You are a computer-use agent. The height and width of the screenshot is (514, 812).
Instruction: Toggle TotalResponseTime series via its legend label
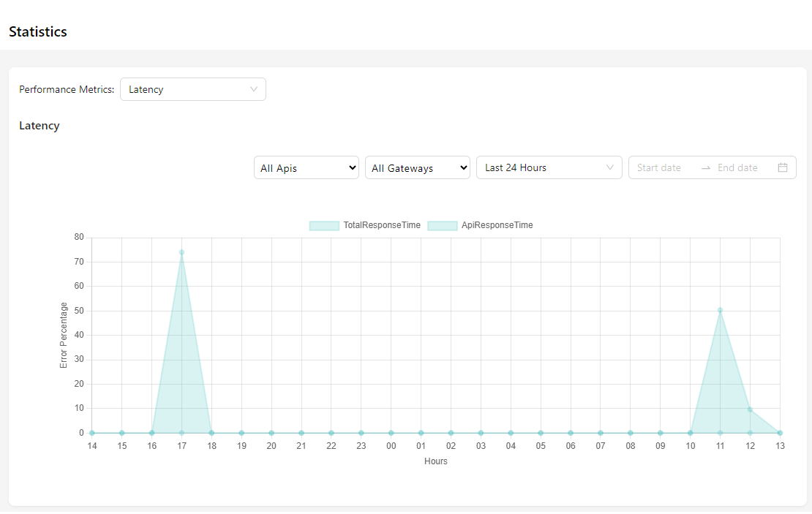382,225
